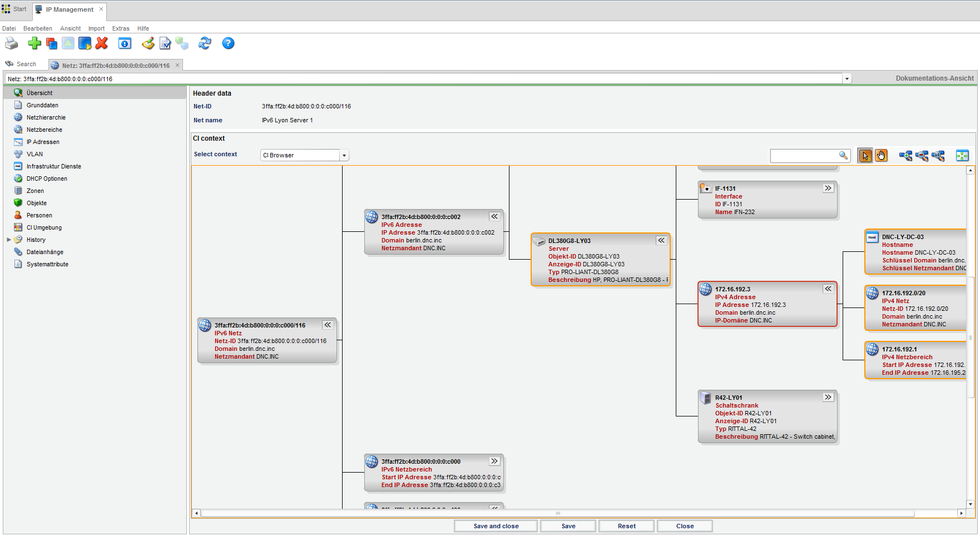Image resolution: width=980 pixels, height=536 pixels.
Task: Click the fit-to-window green arrows icon
Action: pos(962,156)
